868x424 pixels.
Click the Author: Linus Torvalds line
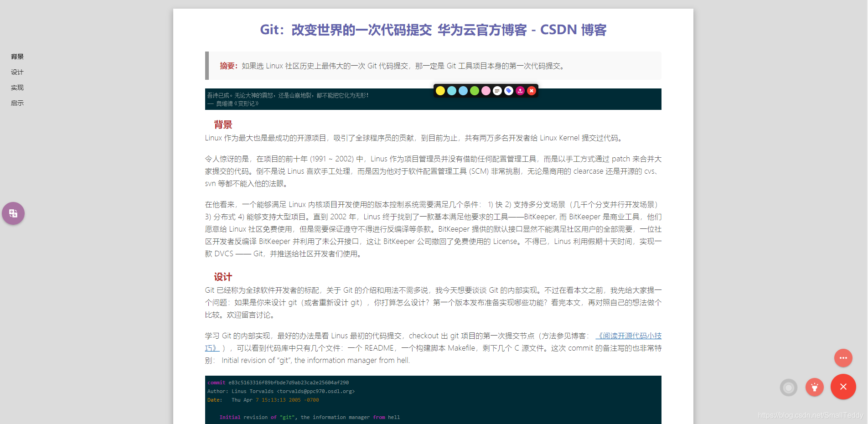pyautogui.click(x=281, y=391)
